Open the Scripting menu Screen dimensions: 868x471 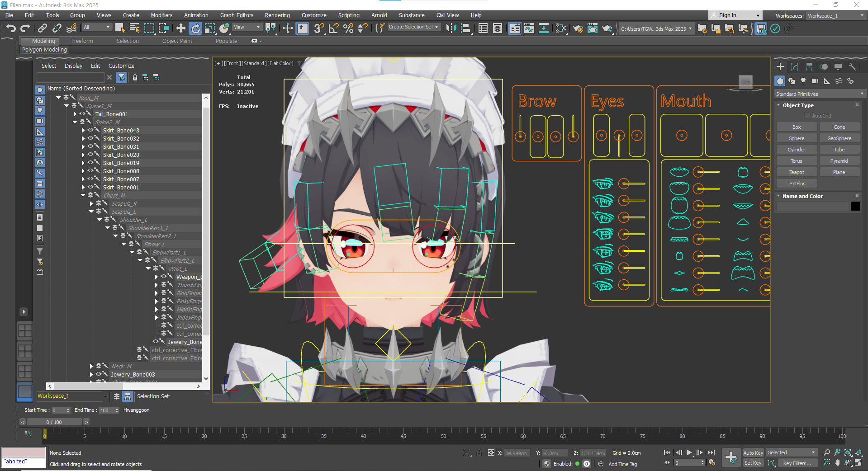point(349,15)
